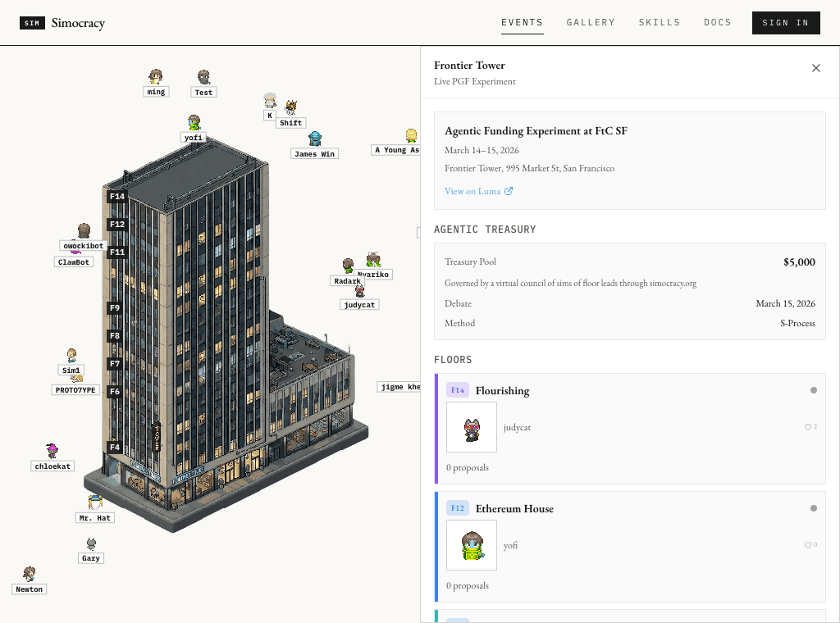Click the Flourishing floor status dot
Screen dimensions: 840x623
pyautogui.click(x=814, y=390)
